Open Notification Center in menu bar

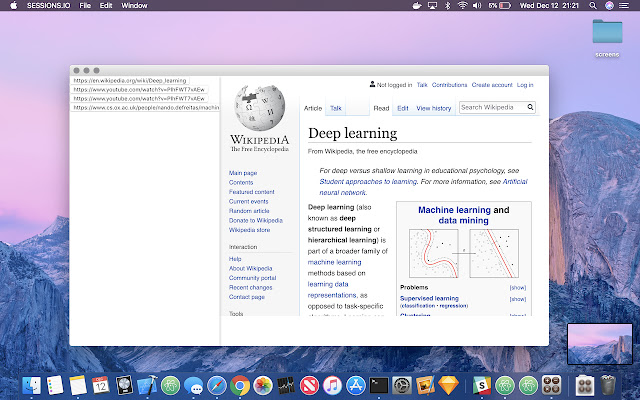(624, 5)
